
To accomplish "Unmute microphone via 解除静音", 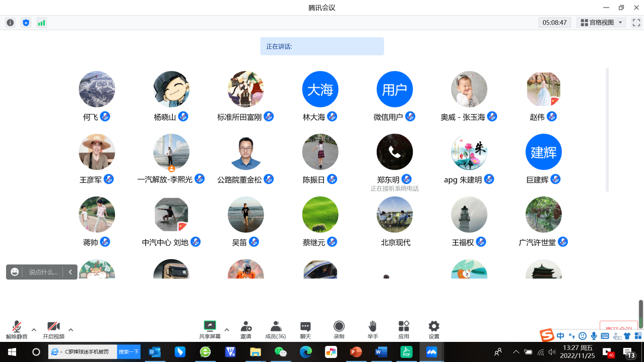I will [17, 326].
